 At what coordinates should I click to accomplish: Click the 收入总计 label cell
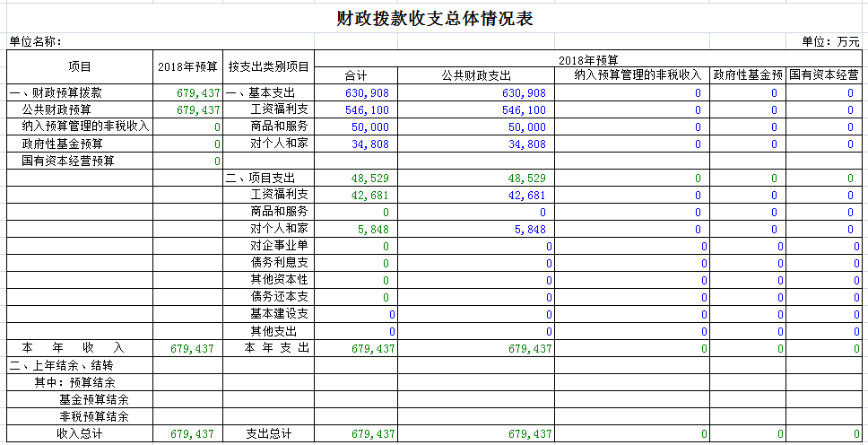pyautogui.click(x=80, y=434)
